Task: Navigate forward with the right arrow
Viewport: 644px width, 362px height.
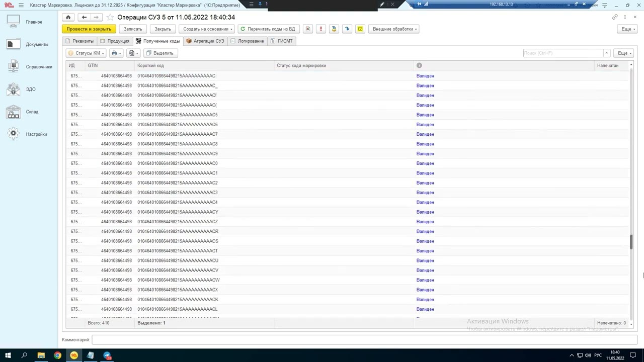Action: click(x=96, y=17)
